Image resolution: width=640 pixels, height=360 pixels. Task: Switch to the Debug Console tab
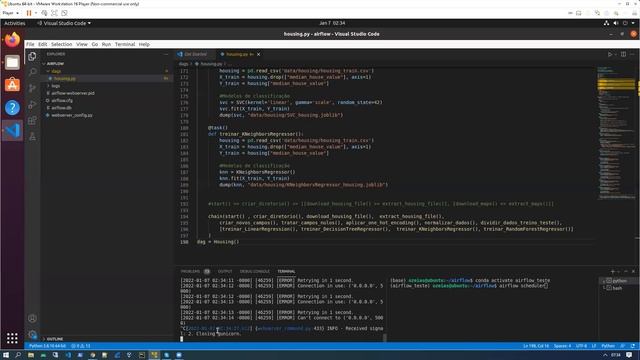[255, 271]
